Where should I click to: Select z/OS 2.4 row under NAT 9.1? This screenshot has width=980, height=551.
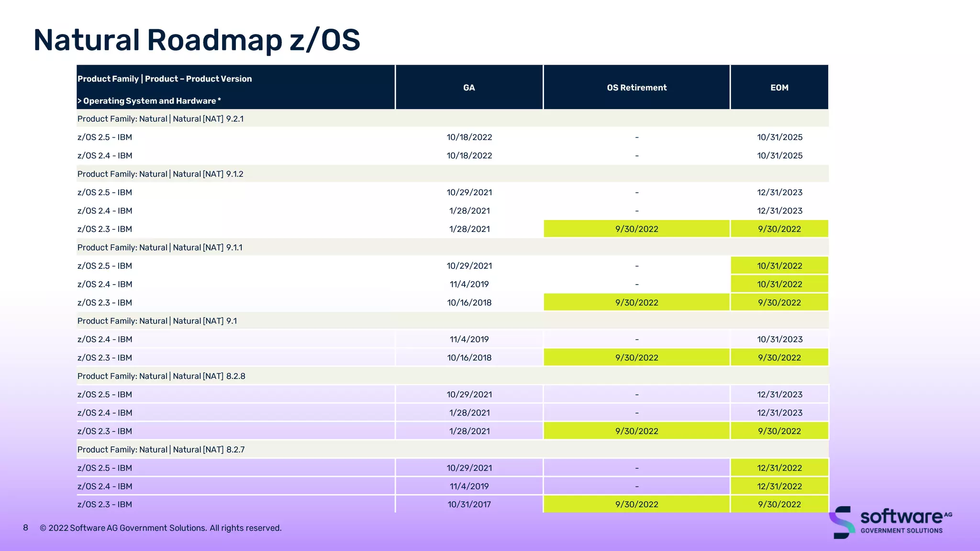point(105,339)
